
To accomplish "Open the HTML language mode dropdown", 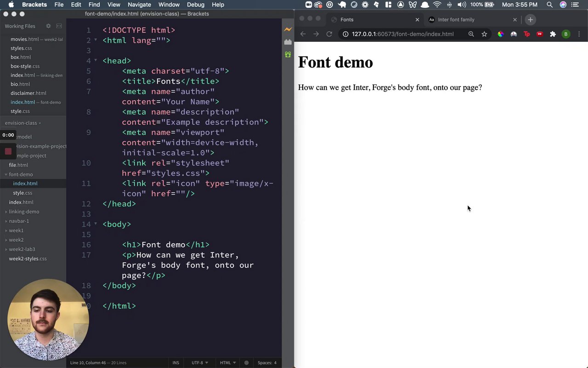I will coord(228,362).
